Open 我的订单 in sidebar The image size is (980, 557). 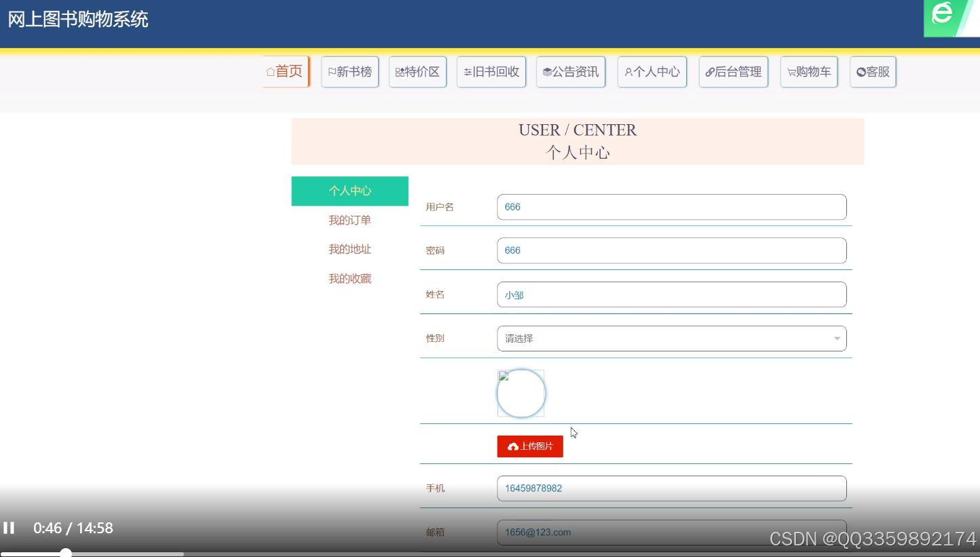(350, 220)
